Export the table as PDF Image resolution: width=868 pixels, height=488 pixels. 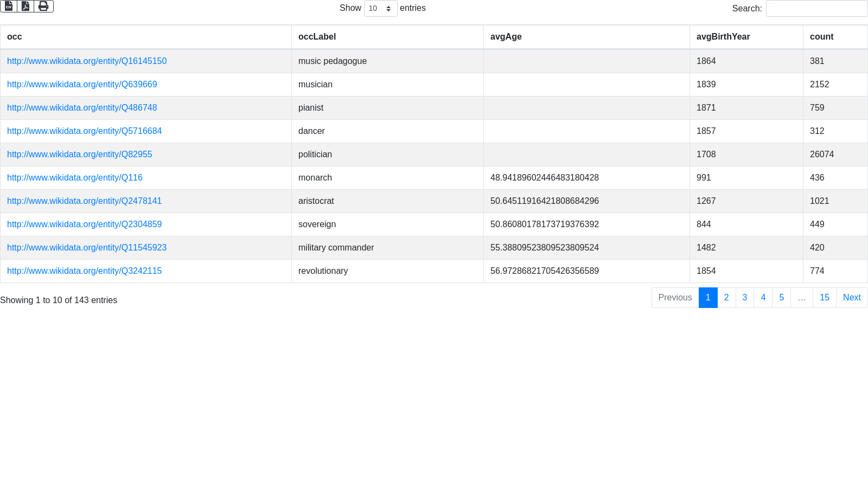(25, 6)
